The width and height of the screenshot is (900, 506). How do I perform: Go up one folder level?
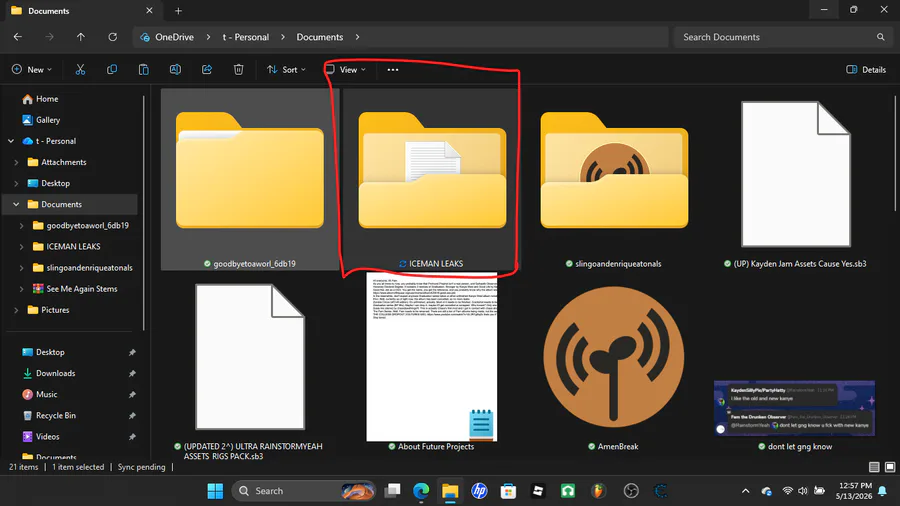click(x=80, y=37)
